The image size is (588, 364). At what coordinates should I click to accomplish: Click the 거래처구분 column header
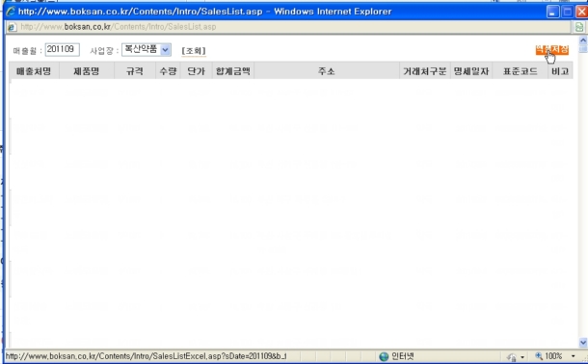point(425,71)
